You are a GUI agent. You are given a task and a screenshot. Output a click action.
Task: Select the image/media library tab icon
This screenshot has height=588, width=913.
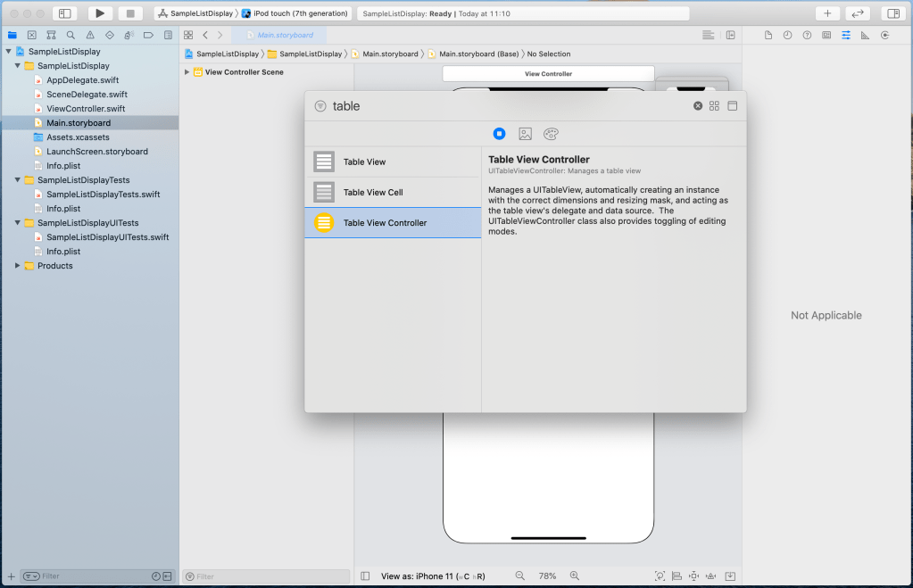coord(525,134)
